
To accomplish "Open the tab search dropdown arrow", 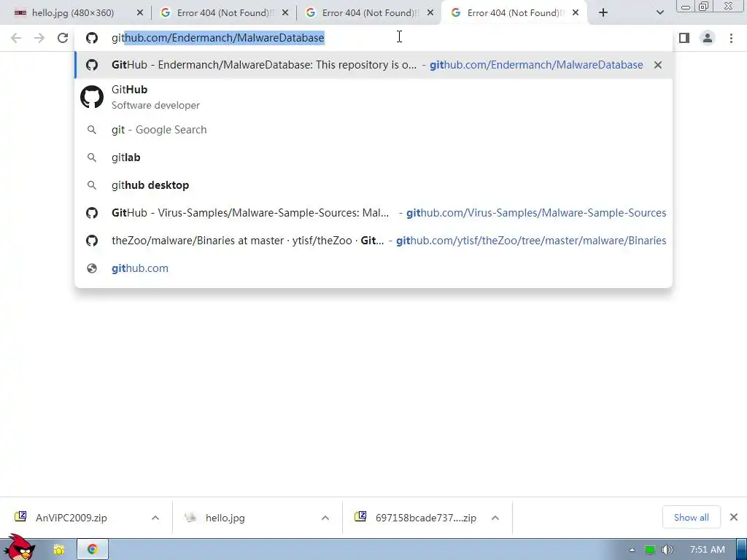I will (x=659, y=13).
